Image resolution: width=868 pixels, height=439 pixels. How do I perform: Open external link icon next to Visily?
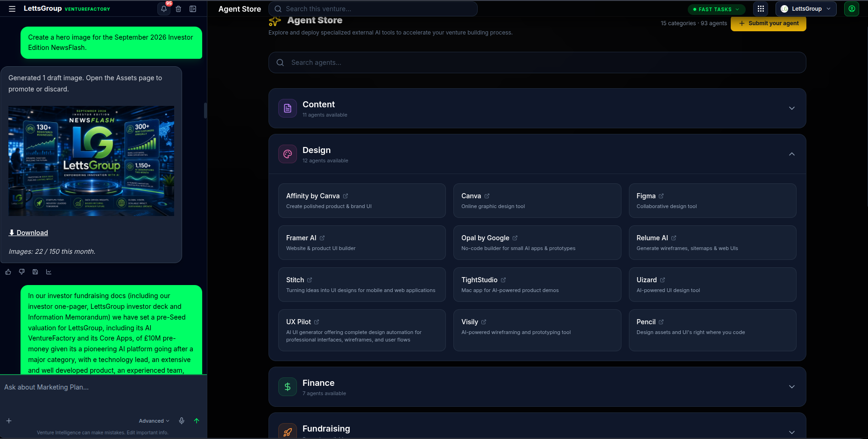point(484,322)
